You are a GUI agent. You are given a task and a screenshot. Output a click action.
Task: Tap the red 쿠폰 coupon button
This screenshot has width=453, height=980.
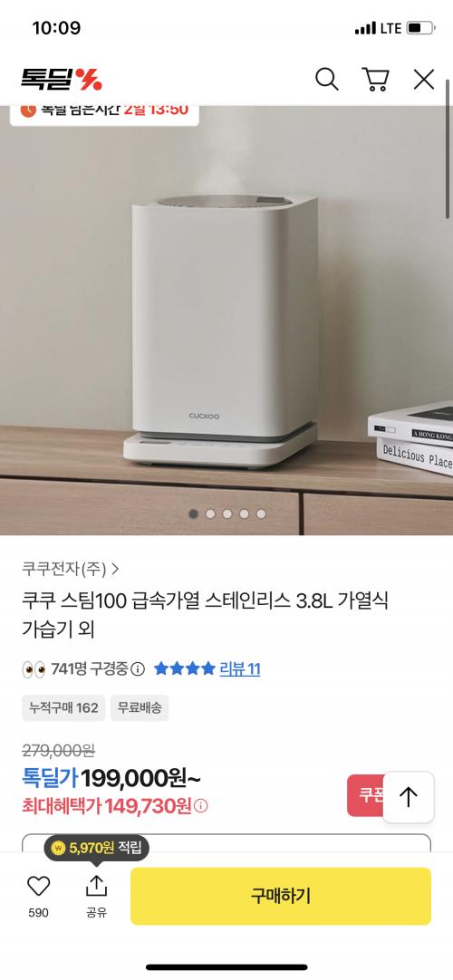[365, 795]
